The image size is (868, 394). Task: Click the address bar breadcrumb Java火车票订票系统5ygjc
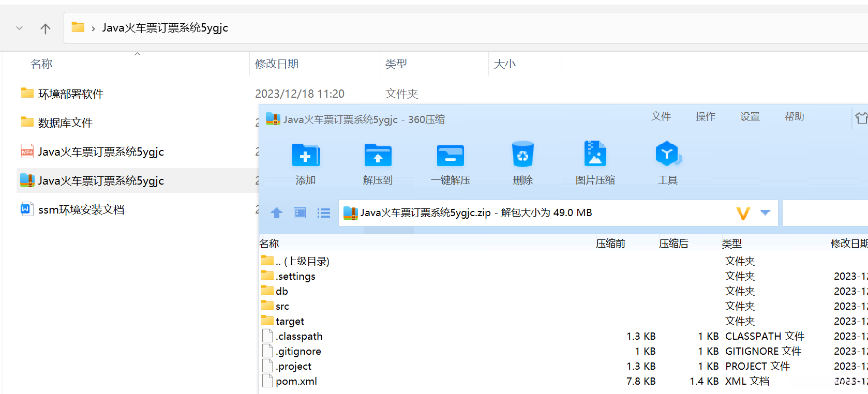[x=165, y=27]
